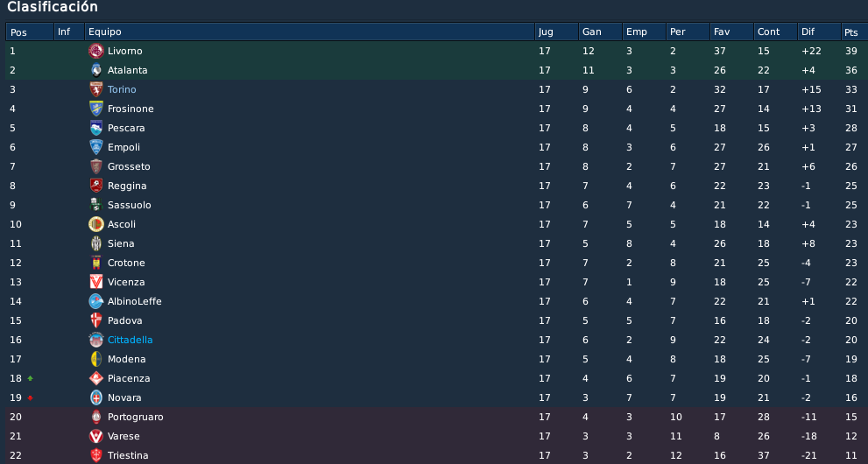This screenshot has width=868, height=464.
Task: Select the Torino crest icon
Action: click(96, 89)
